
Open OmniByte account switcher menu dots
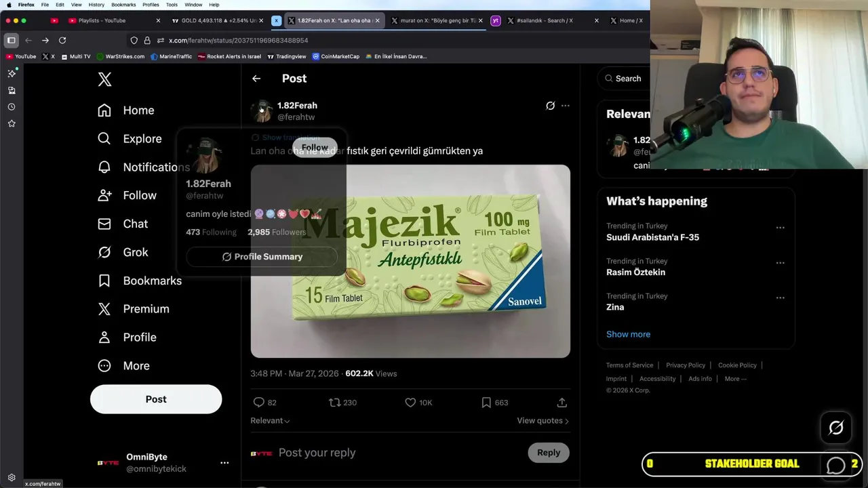(224, 463)
